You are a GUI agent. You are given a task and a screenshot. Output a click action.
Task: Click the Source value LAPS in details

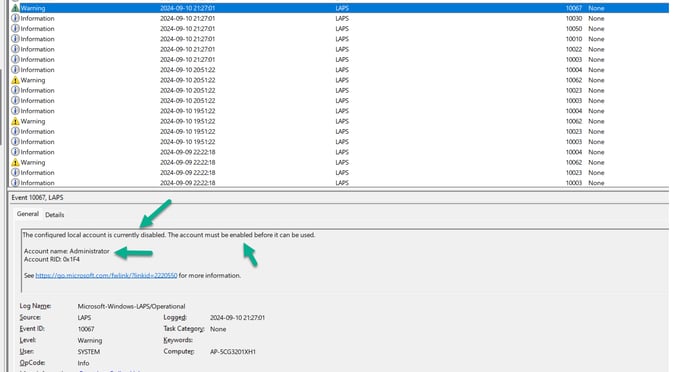pos(84,317)
